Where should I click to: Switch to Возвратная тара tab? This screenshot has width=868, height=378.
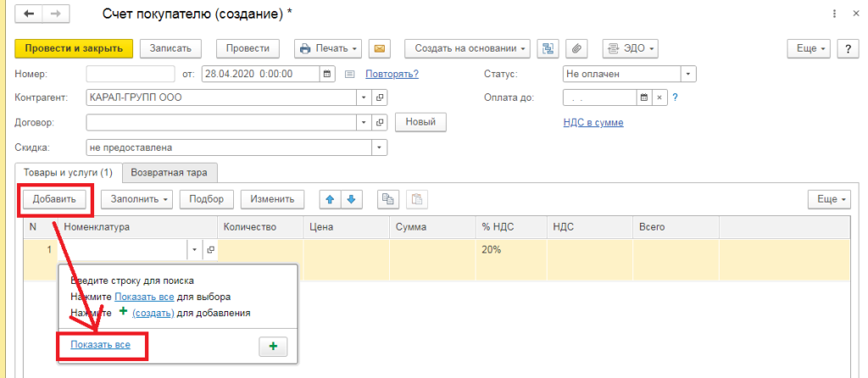pos(169,173)
